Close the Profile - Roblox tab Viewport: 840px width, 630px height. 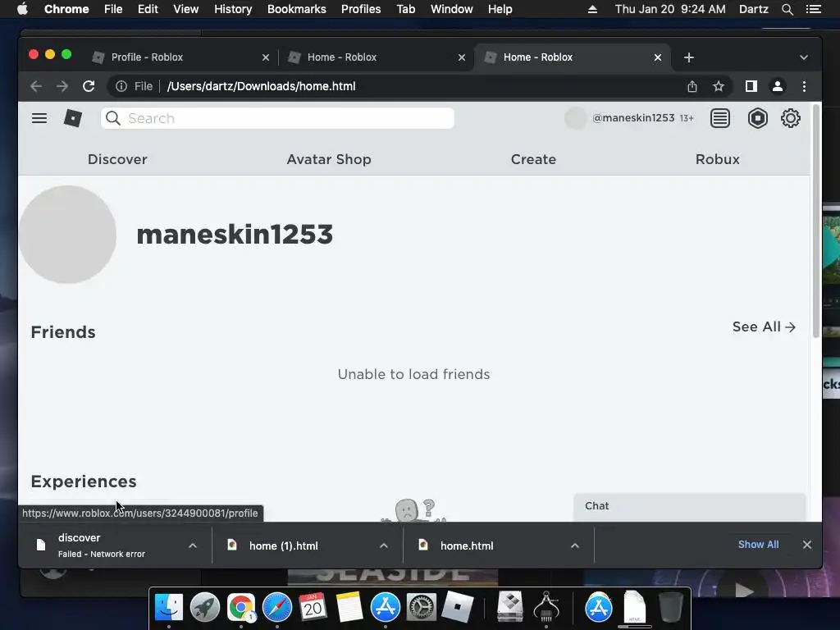(x=266, y=57)
